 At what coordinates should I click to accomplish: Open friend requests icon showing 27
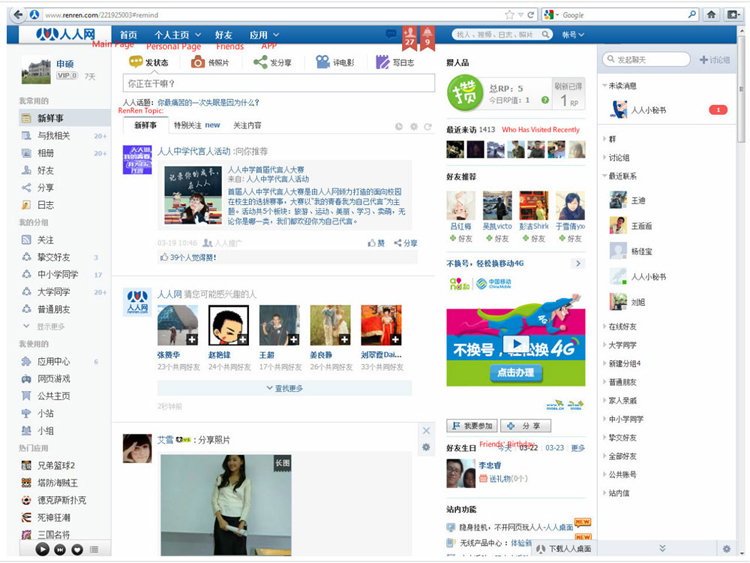pyautogui.click(x=409, y=37)
